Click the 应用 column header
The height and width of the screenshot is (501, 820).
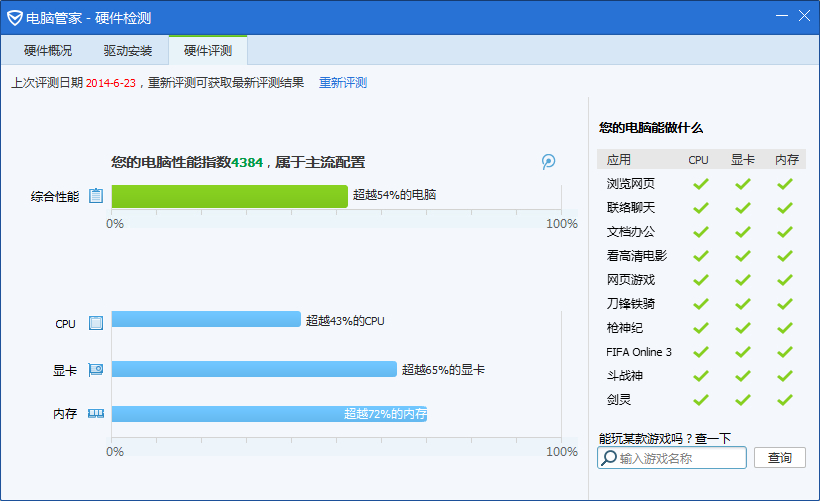tap(619, 160)
